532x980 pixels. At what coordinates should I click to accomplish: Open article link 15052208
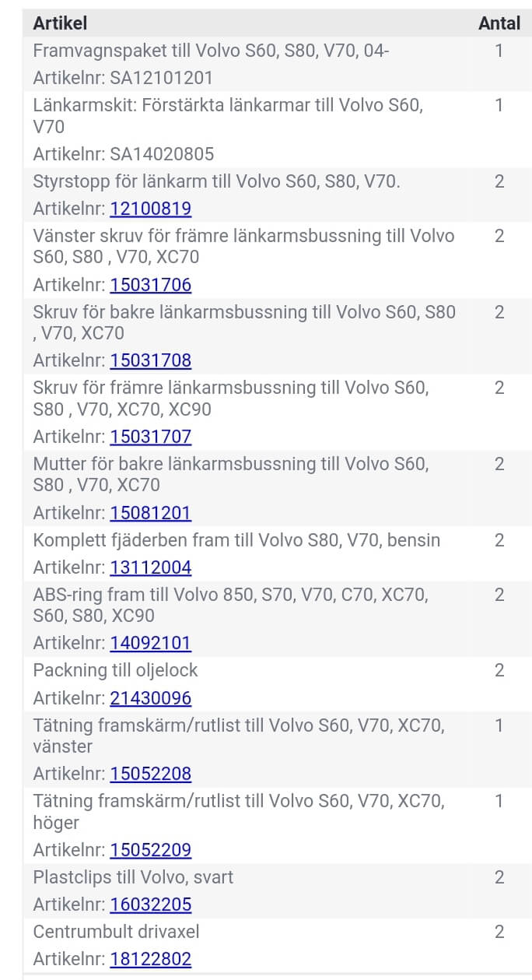(150, 775)
